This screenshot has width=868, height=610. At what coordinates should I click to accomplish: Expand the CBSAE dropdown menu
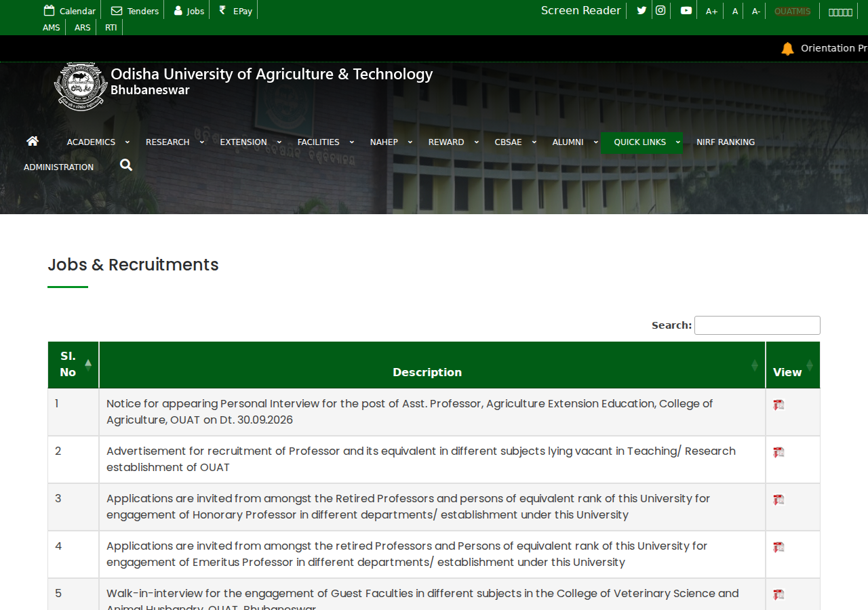515,142
